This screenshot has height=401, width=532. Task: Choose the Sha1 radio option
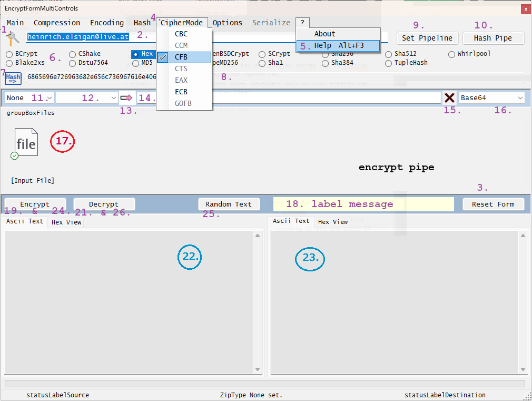tap(271, 63)
